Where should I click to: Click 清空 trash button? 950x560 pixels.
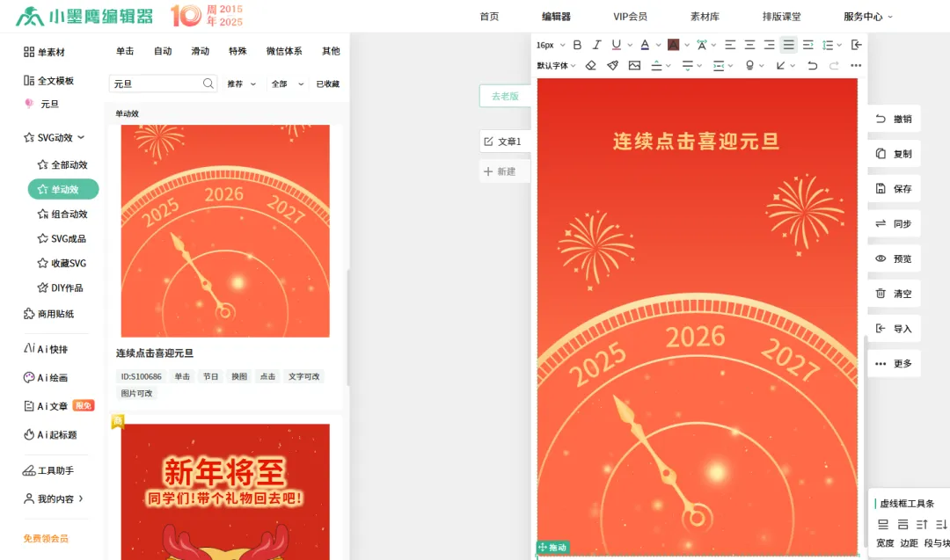pyautogui.click(x=895, y=294)
